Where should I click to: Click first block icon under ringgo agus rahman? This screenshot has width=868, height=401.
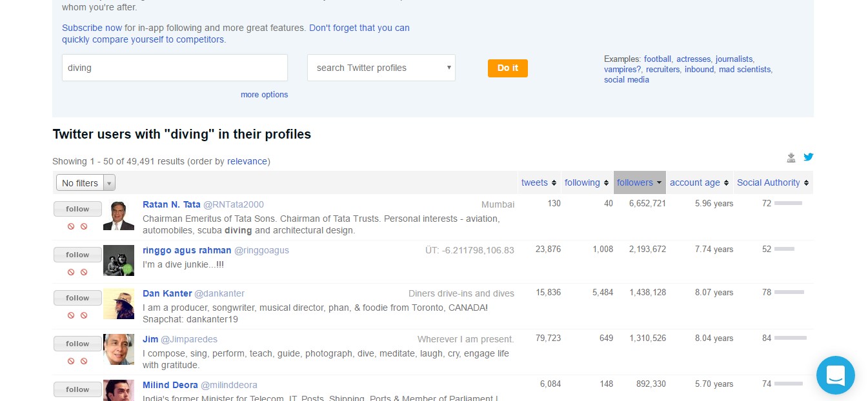tap(71, 272)
